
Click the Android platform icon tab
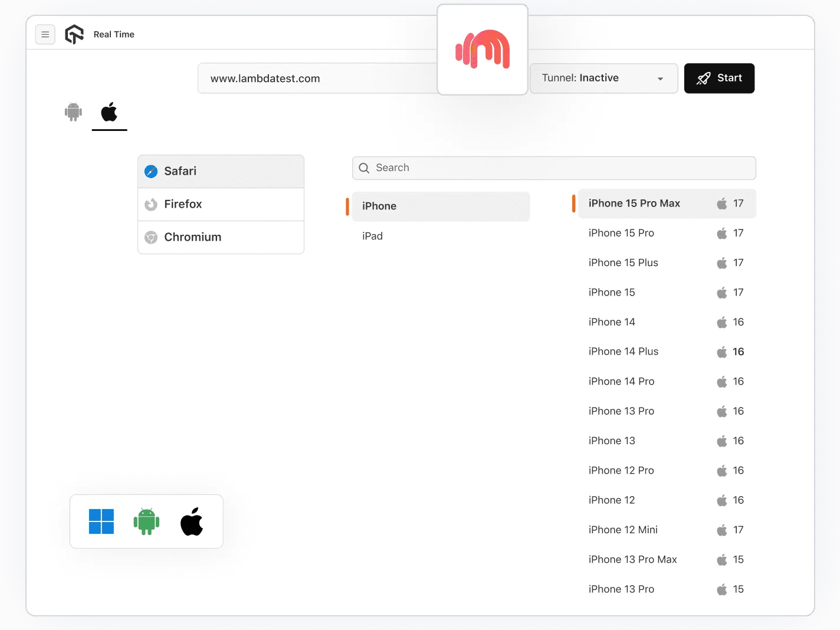(73, 112)
